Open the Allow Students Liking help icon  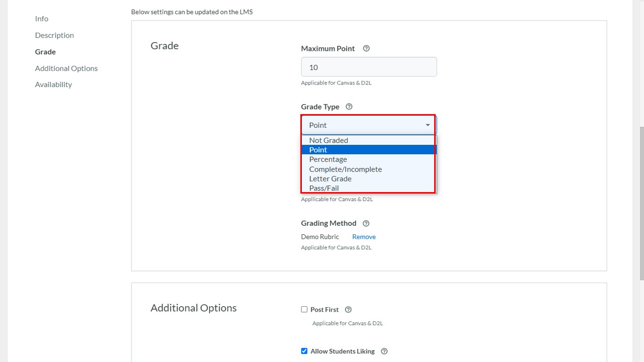coord(384,351)
